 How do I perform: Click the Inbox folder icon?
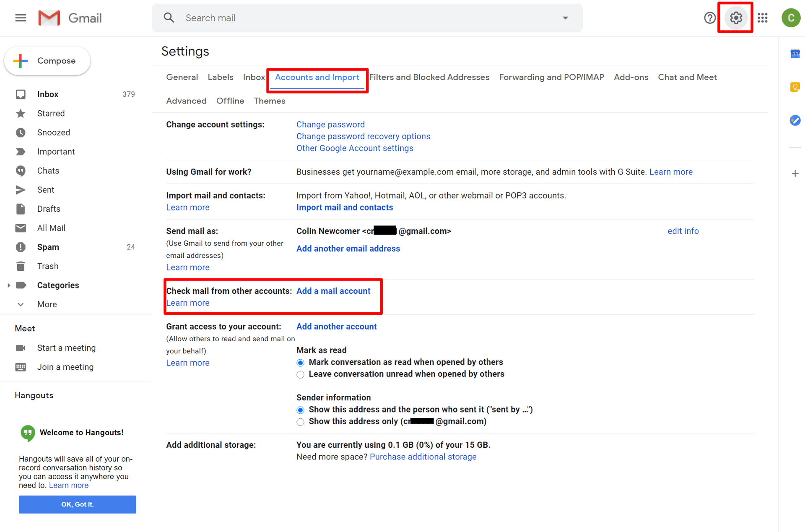[x=22, y=94]
